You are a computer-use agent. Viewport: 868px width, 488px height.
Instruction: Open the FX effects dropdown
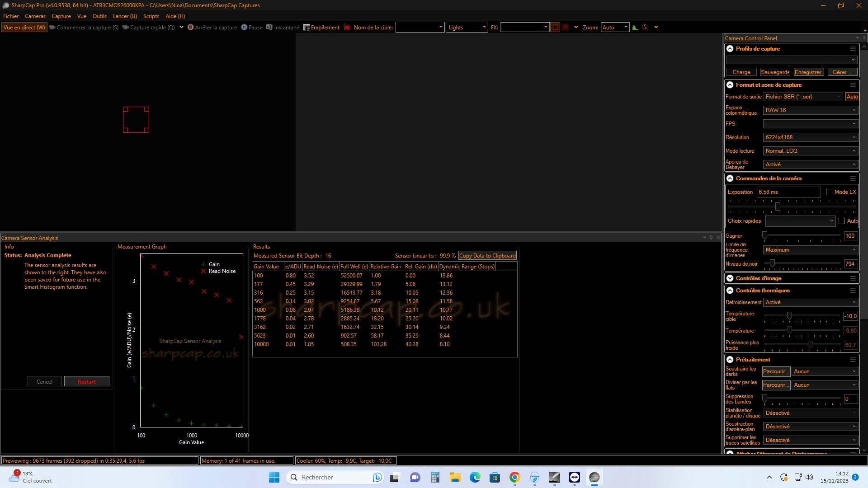(x=525, y=28)
